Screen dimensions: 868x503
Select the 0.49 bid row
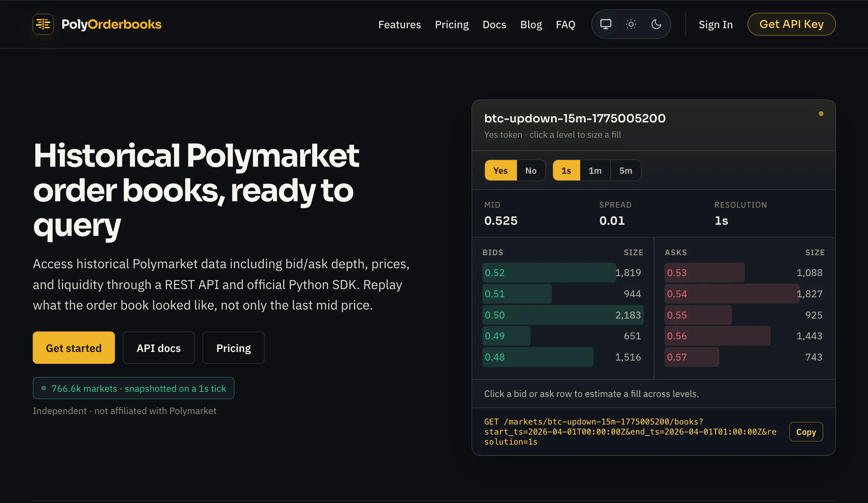click(x=563, y=336)
